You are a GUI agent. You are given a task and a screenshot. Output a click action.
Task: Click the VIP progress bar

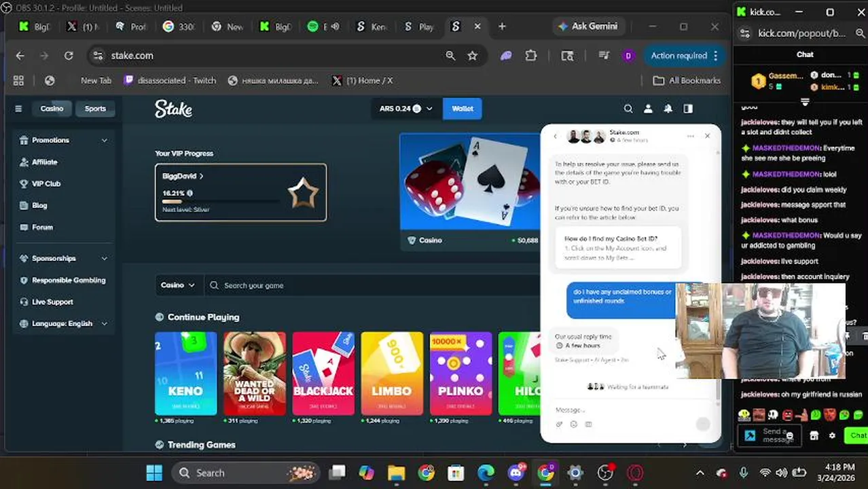tap(221, 202)
